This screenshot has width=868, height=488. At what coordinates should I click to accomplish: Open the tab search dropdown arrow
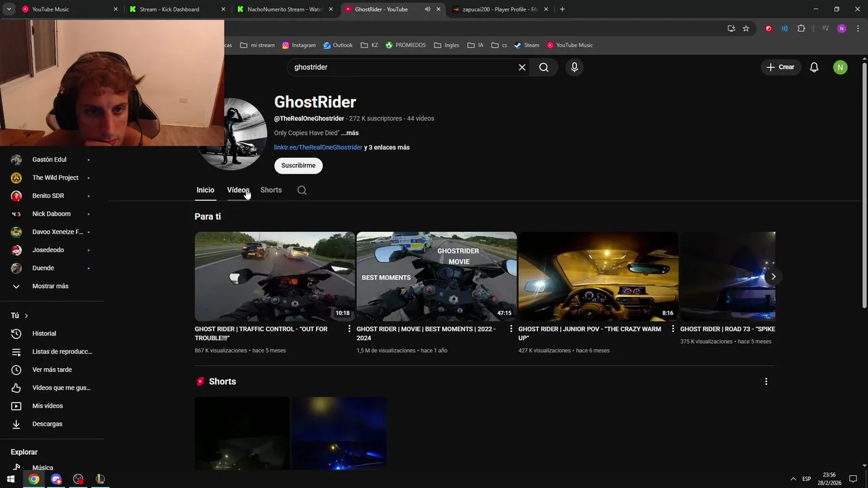(9, 9)
